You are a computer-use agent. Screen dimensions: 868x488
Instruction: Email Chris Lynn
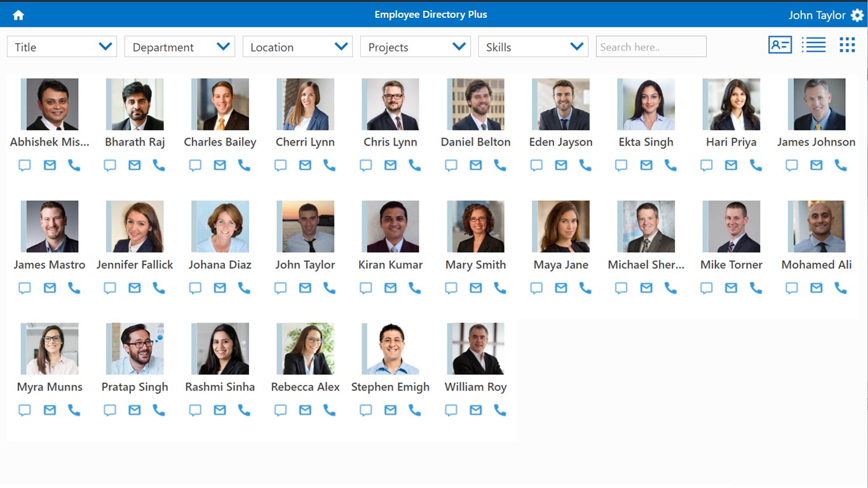(x=390, y=166)
